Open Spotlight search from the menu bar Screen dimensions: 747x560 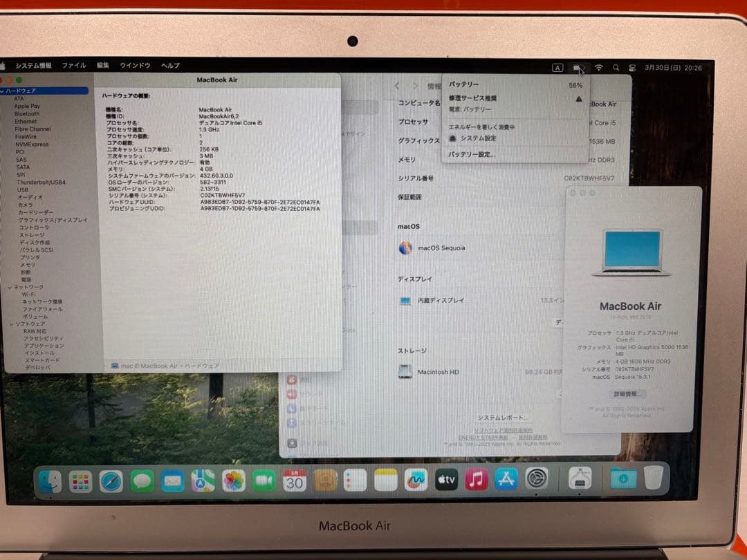tap(616, 68)
